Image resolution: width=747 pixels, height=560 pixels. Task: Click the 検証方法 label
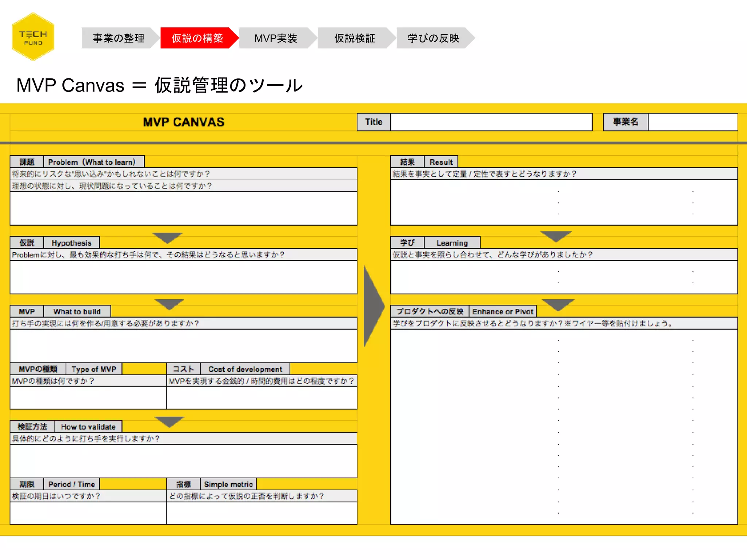[32, 427]
